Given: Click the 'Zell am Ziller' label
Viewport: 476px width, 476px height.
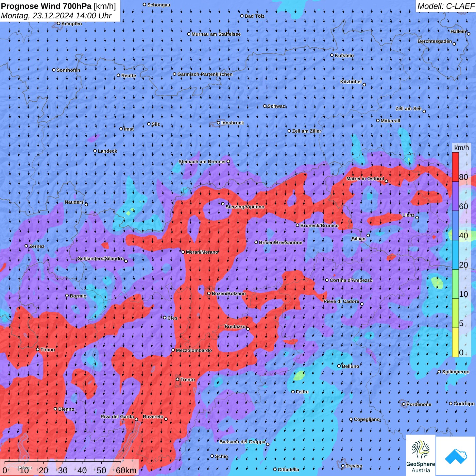Looking at the screenshot, I should pos(307,131).
